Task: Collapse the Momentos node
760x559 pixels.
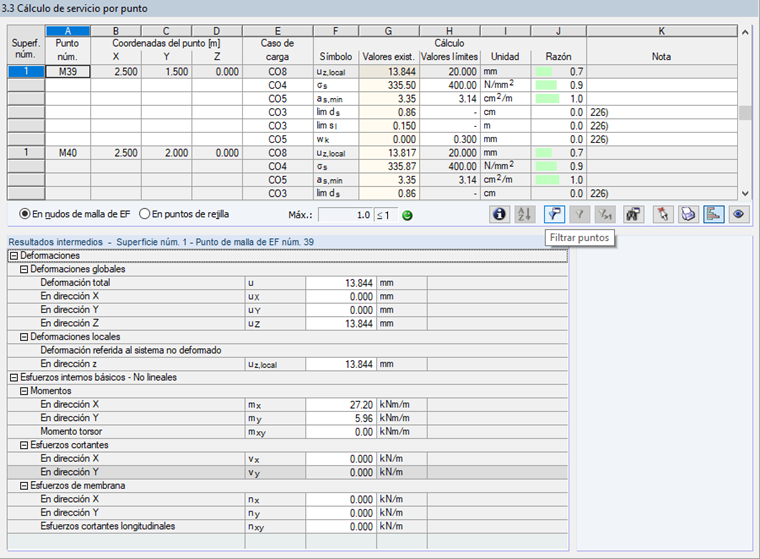Action: 24,391
